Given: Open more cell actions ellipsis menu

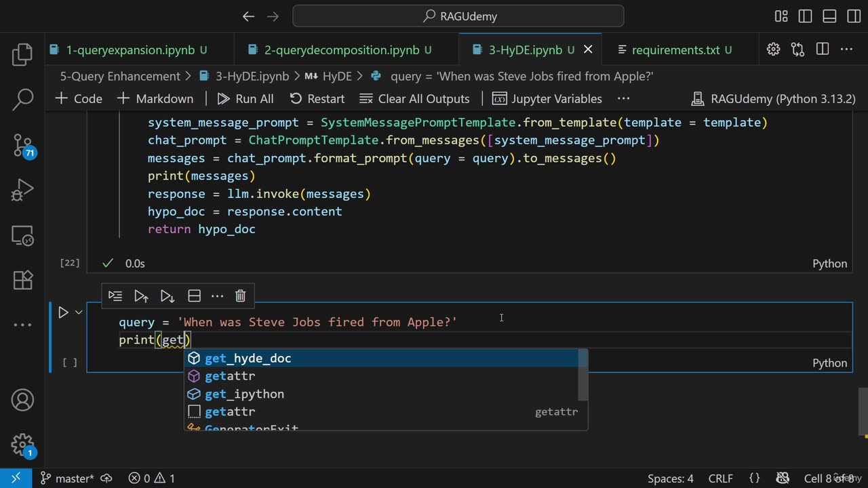Looking at the screenshot, I should click(x=217, y=296).
